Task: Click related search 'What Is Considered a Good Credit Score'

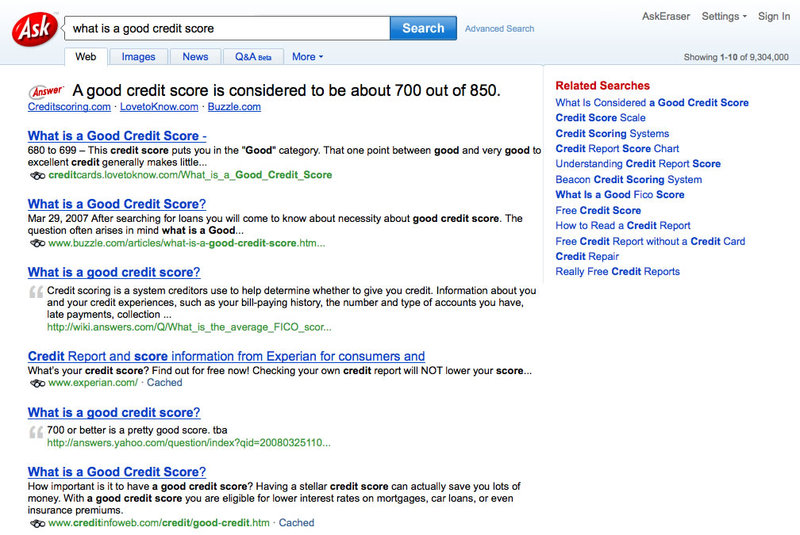Action: coord(652,103)
